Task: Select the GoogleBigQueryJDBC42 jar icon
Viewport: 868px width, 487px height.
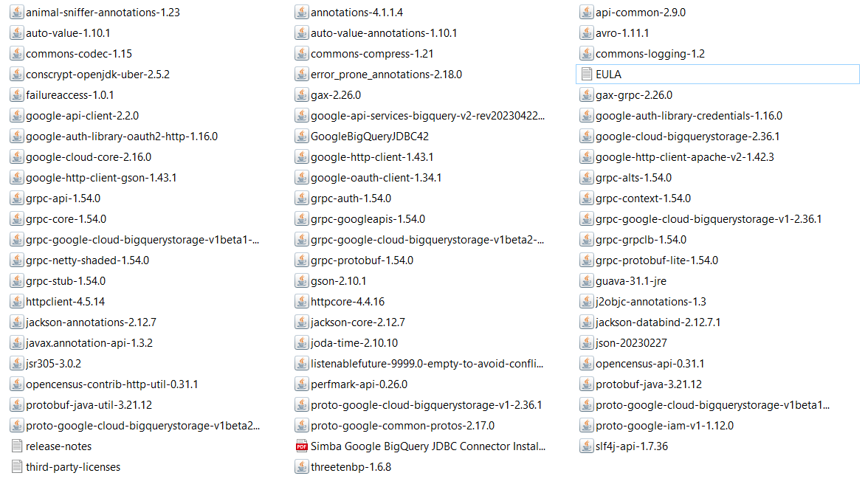Action: (301, 136)
